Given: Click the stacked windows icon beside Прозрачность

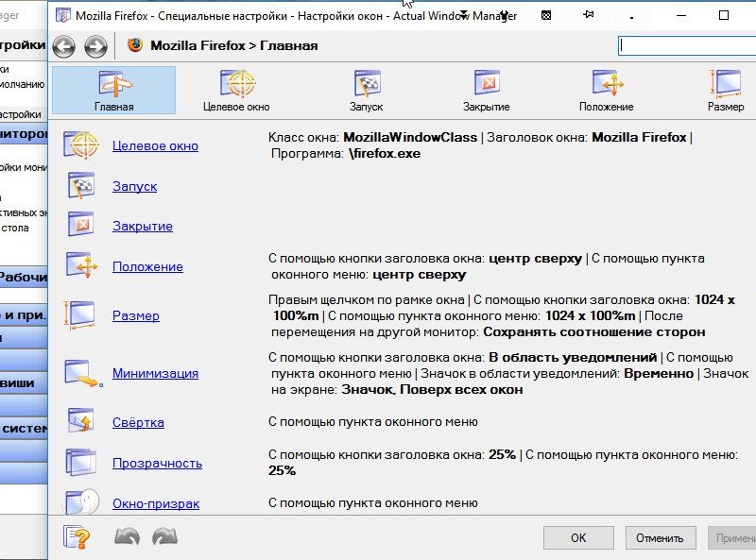Looking at the screenshot, I should point(80,462).
